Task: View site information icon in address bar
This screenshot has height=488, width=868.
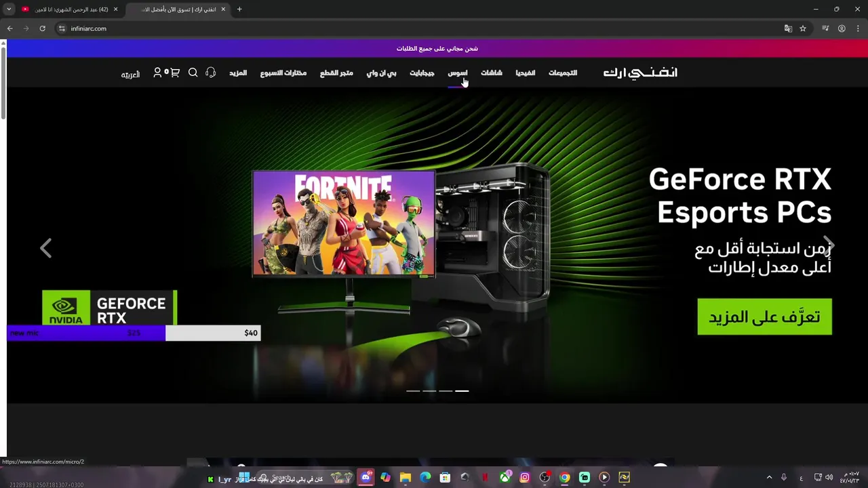Action: 62,28
